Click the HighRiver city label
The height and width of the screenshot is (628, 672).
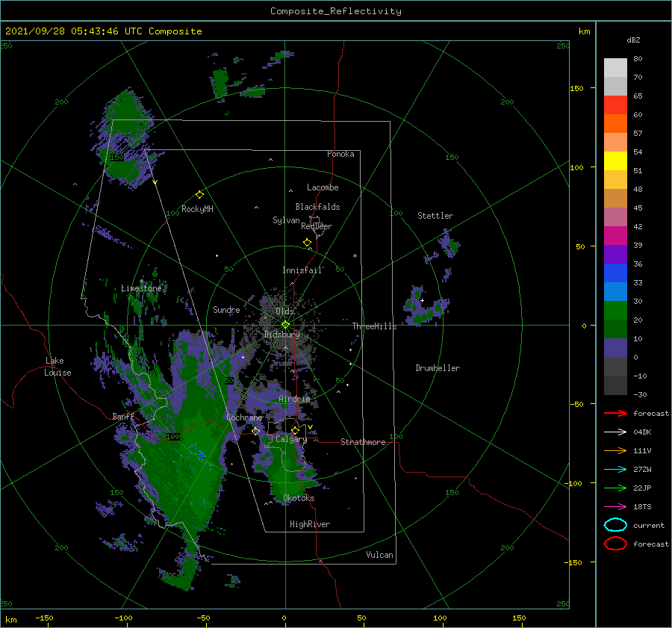tap(310, 524)
